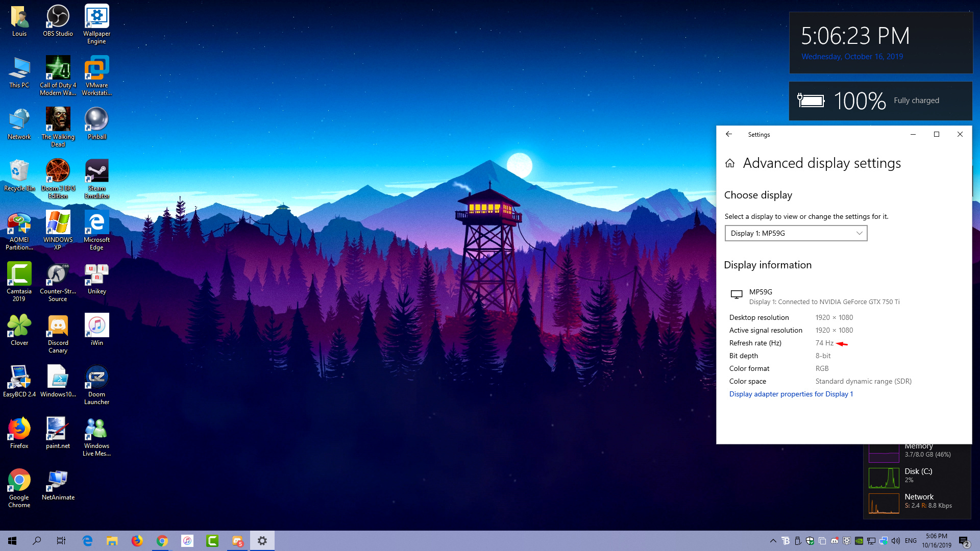Click the Disk (C:) usage graph
The image size is (980, 551).
pyautogui.click(x=884, y=478)
